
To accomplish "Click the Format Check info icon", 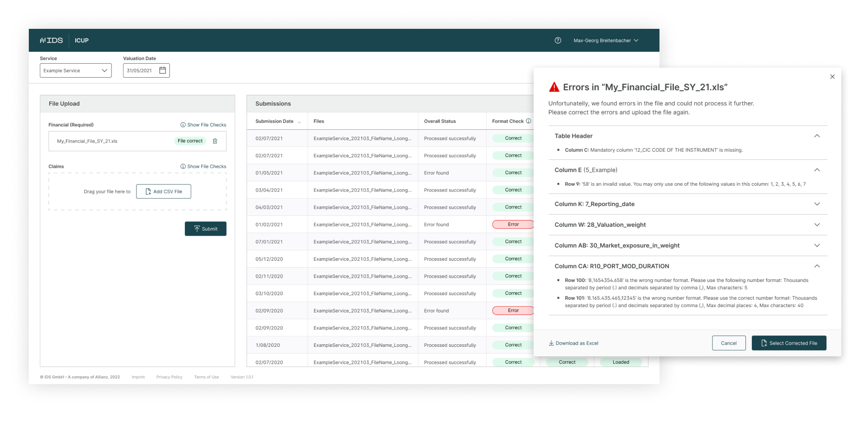I will (x=529, y=121).
